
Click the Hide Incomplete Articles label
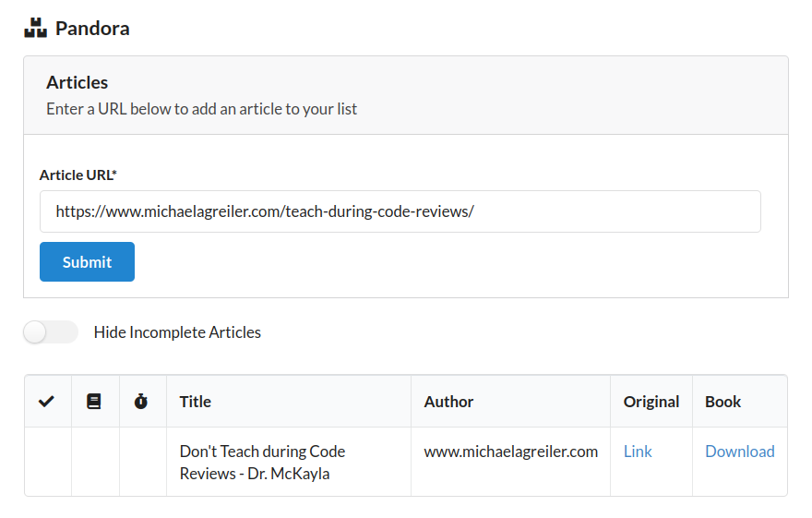click(x=177, y=332)
